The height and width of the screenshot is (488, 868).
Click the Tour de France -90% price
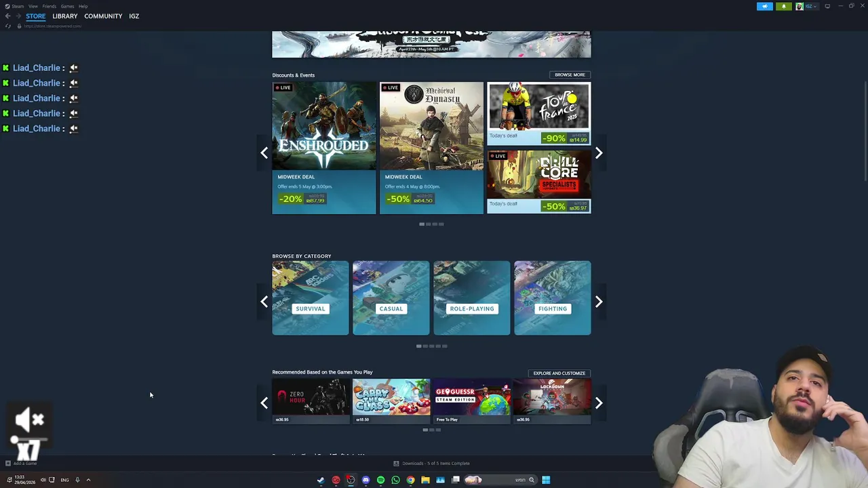tap(565, 138)
